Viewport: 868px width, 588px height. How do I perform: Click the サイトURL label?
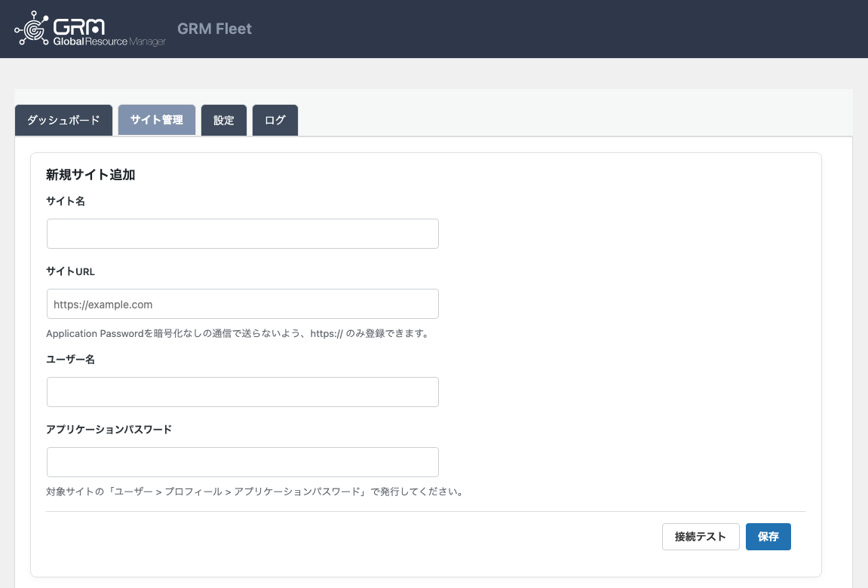(x=70, y=271)
